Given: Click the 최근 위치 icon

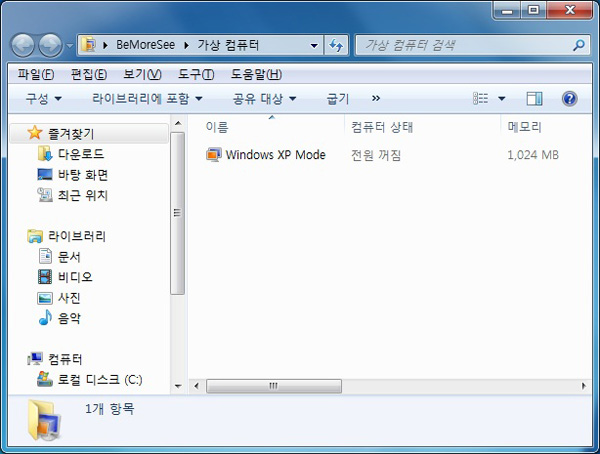Looking at the screenshot, I should 45,195.
